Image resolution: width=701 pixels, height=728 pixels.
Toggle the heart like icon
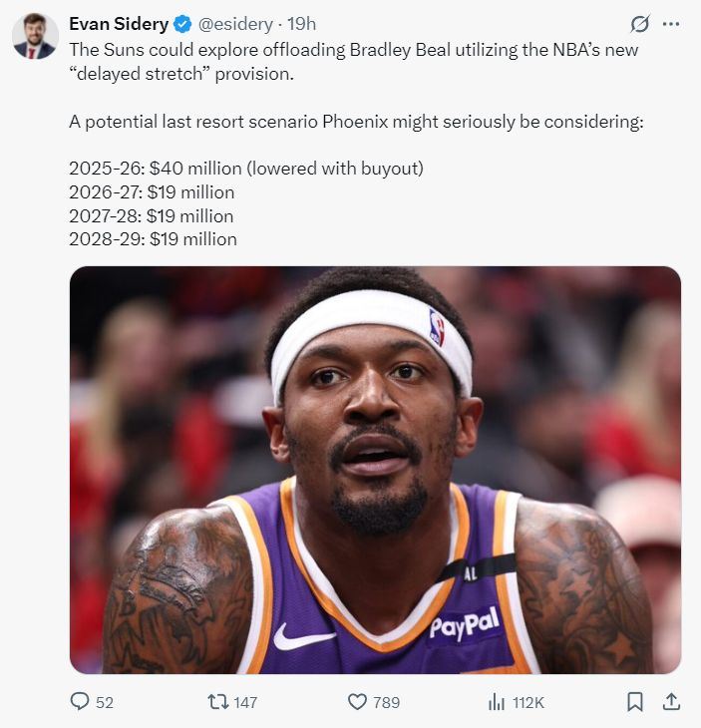point(357,701)
